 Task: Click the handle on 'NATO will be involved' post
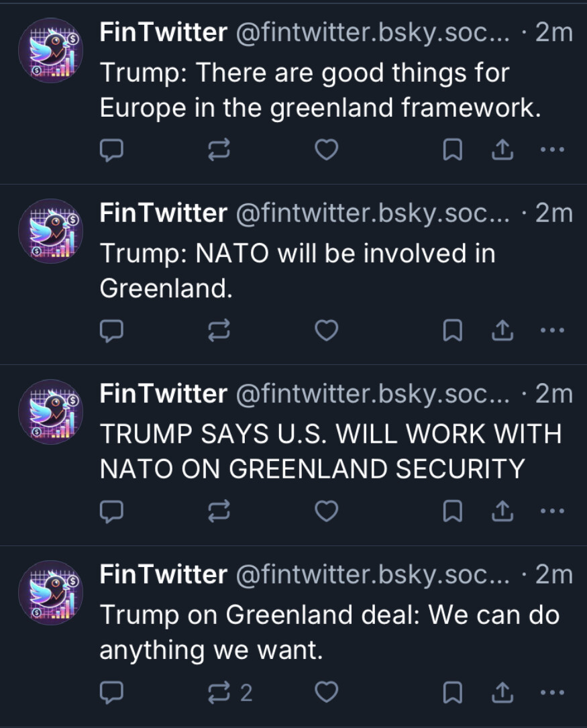click(x=372, y=213)
